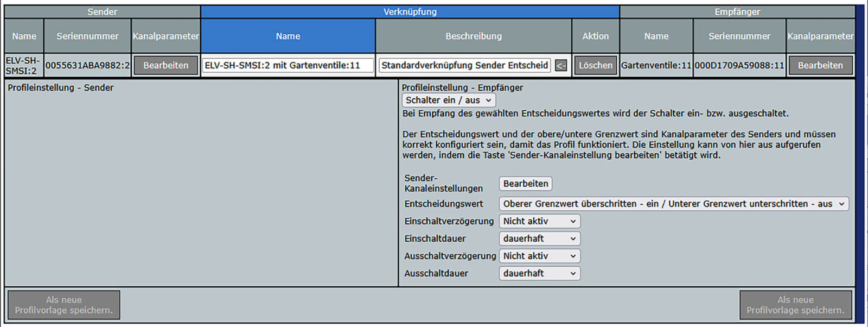This screenshot has width=868, height=327.
Task: Open the Ausschaltverzögerung dropdown
Action: click(x=539, y=256)
